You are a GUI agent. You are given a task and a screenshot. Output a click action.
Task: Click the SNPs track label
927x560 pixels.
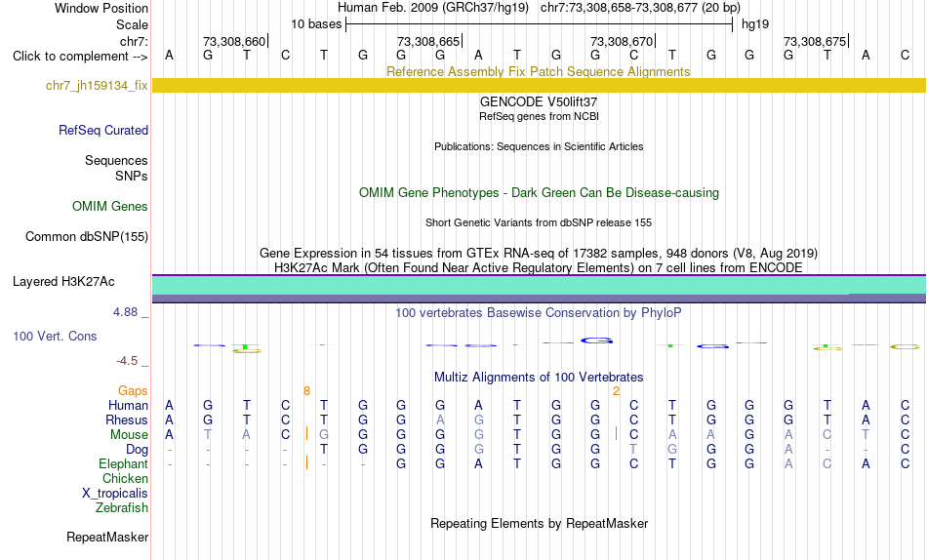tap(132, 177)
